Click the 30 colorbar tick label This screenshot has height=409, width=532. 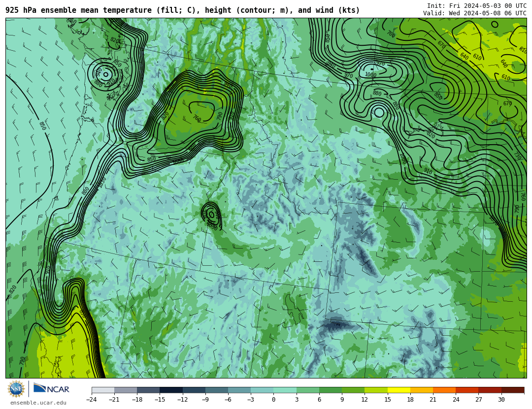501,400
